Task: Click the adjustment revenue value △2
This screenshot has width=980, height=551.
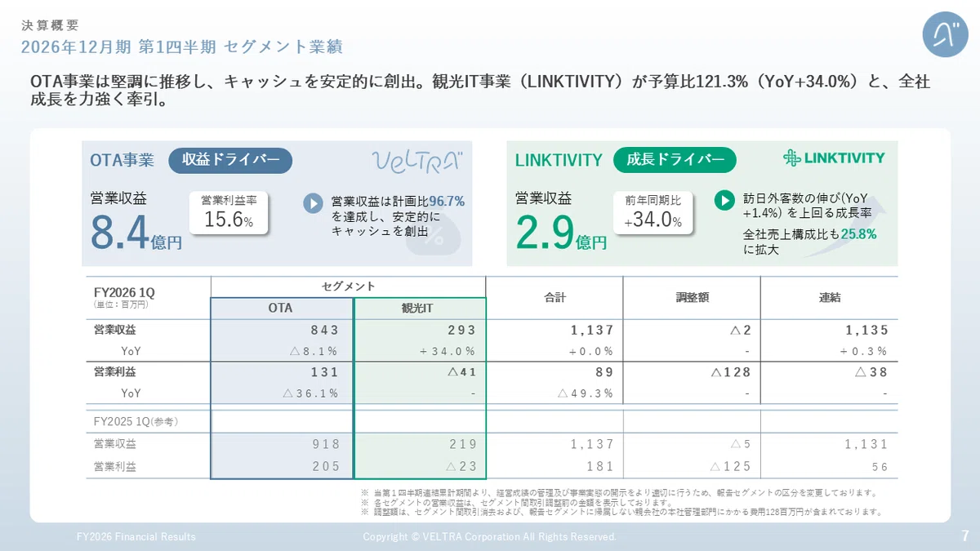Action: point(741,331)
